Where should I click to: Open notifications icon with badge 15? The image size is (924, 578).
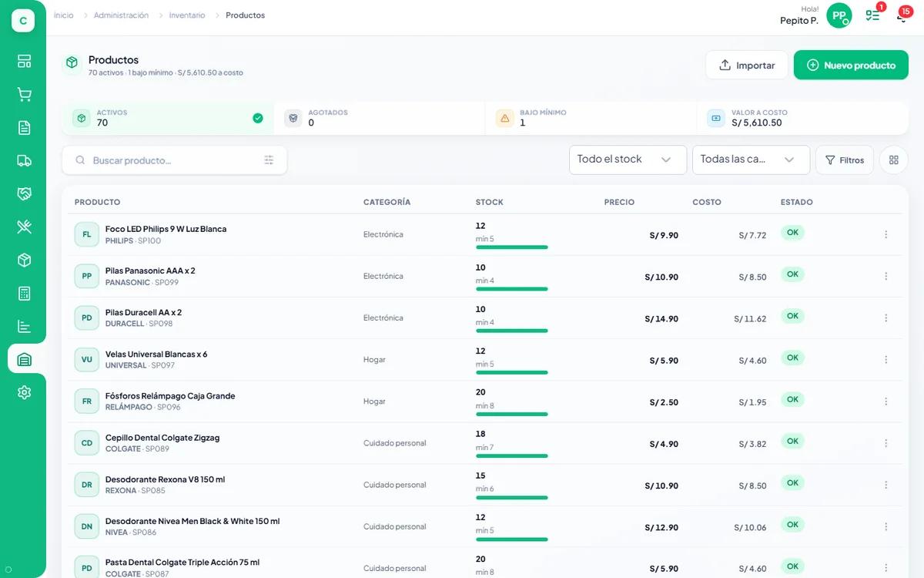click(x=902, y=15)
